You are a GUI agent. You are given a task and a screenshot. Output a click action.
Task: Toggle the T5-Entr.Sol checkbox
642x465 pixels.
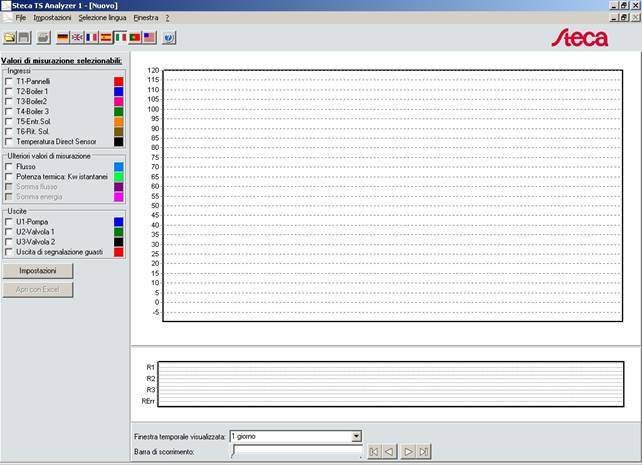point(9,122)
